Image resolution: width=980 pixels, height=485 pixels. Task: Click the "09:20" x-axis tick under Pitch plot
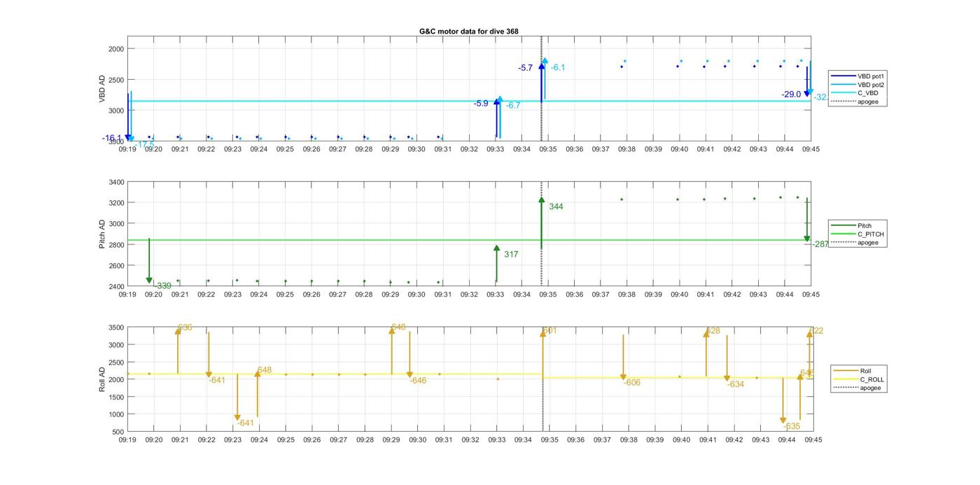pos(154,295)
